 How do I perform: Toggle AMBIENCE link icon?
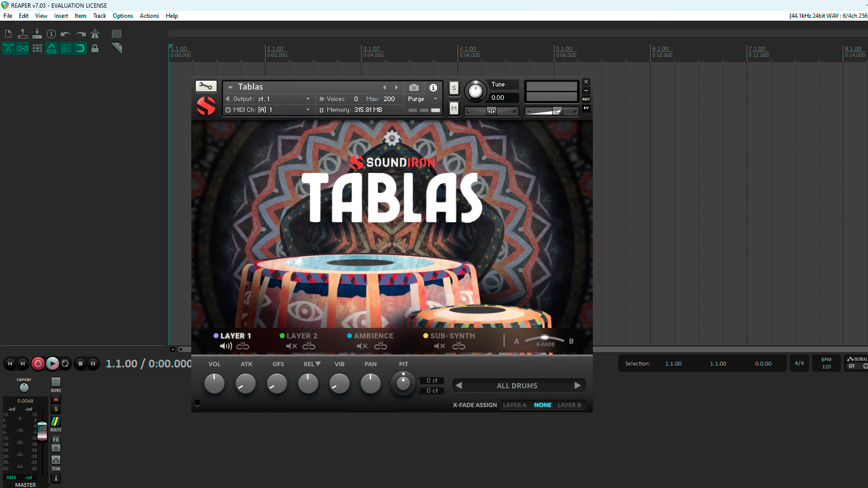381,346
